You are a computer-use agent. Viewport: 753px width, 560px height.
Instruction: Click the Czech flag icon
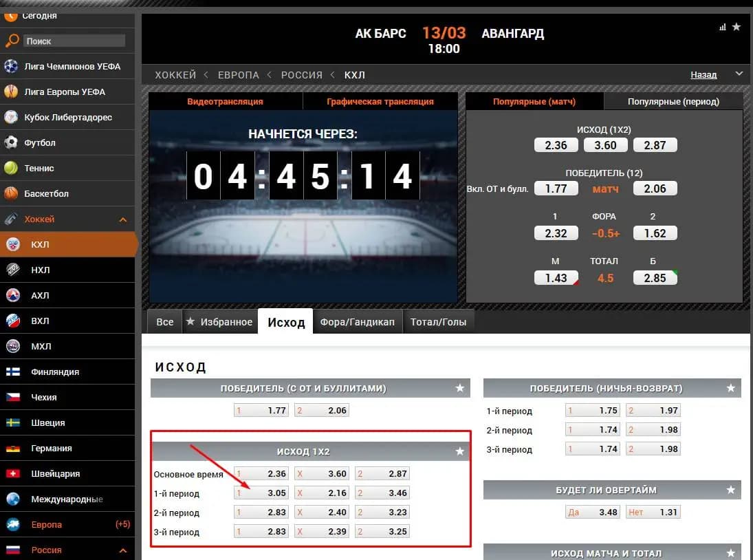[13, 397]
